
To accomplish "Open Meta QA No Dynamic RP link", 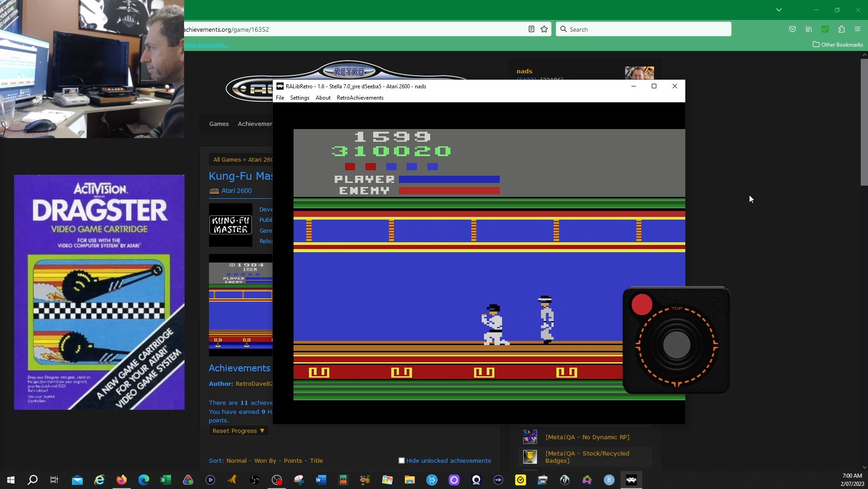I will tap(587, 437).
